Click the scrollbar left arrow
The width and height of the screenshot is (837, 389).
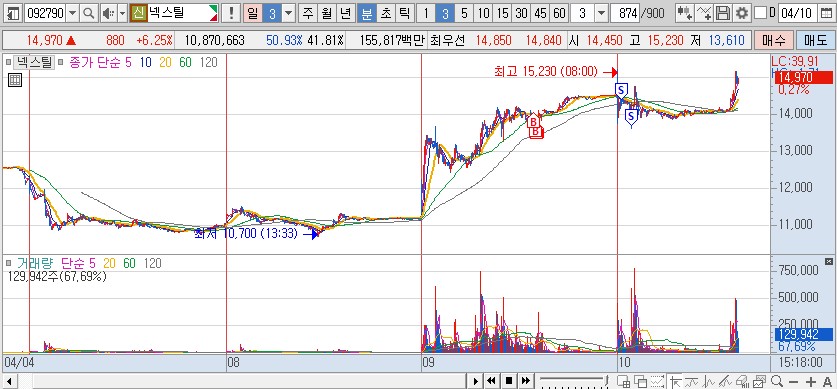tap(9, 381)
